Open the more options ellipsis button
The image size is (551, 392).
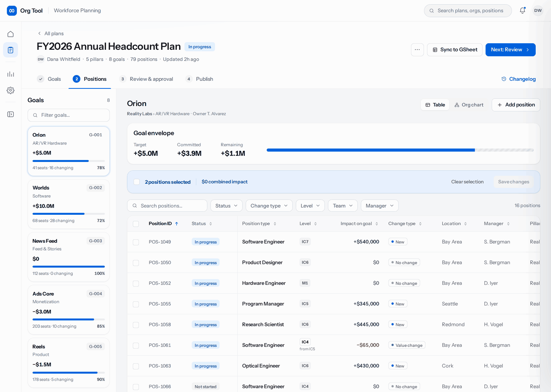coord(417,50)
